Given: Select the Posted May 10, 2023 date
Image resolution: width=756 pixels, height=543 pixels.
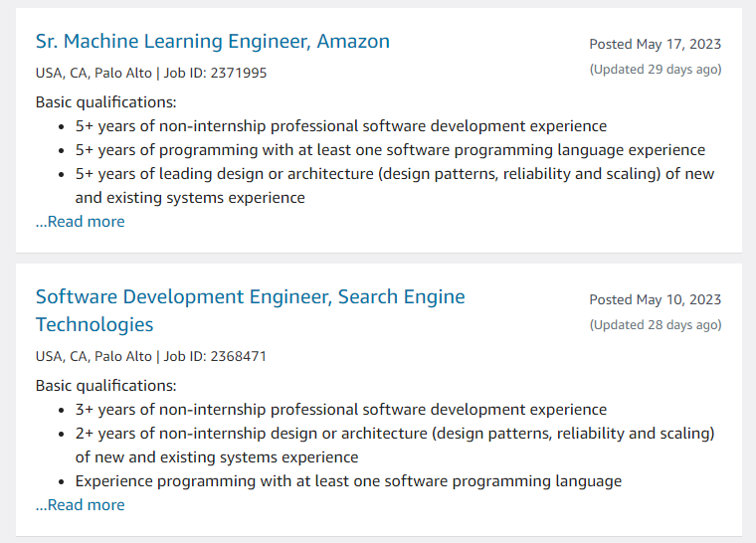Looking at the screenshot, I should 655,299.
